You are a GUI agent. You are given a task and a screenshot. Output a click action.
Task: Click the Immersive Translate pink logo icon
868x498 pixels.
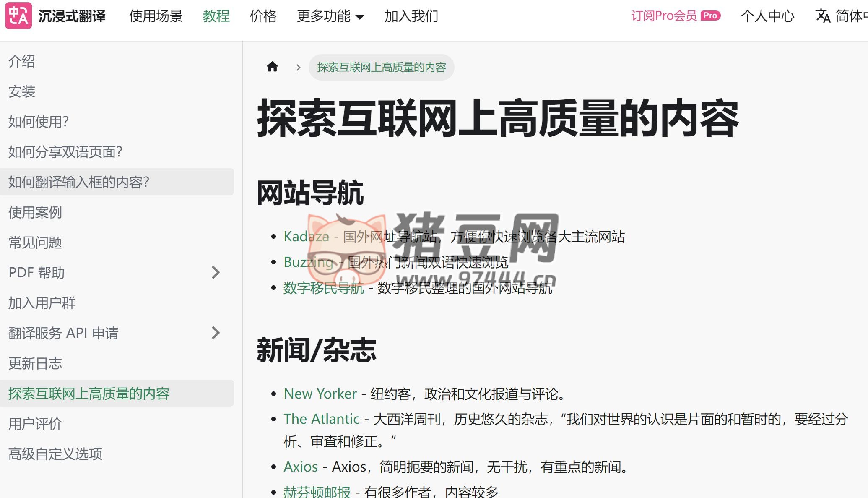pyautogui.click(x=18, y=16)
